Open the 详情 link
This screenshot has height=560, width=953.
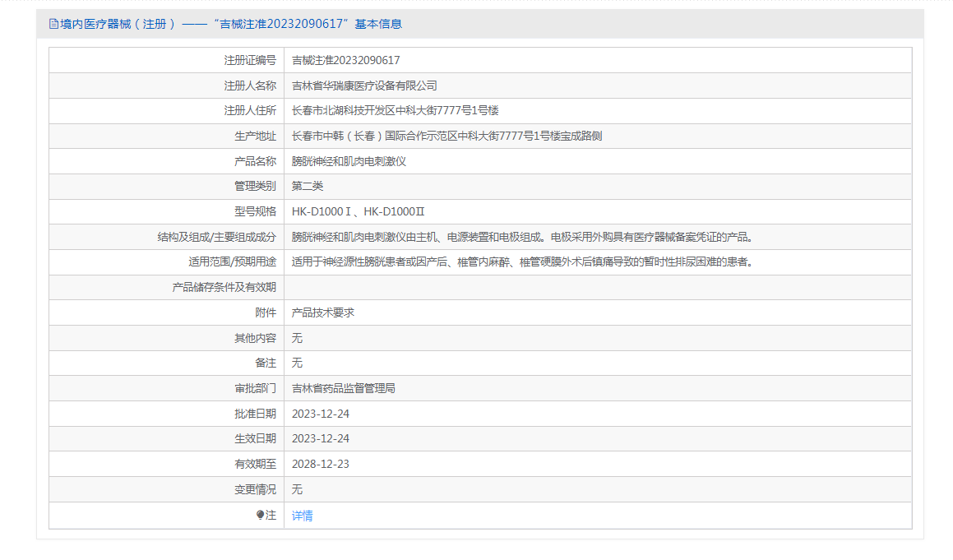pyautogui.click(x=302, y=516)
